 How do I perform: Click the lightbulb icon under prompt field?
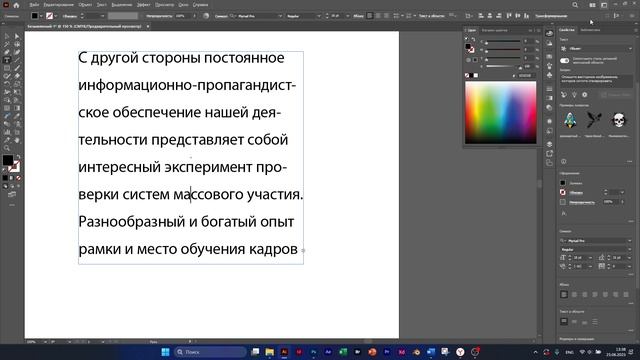pos(574,95)
